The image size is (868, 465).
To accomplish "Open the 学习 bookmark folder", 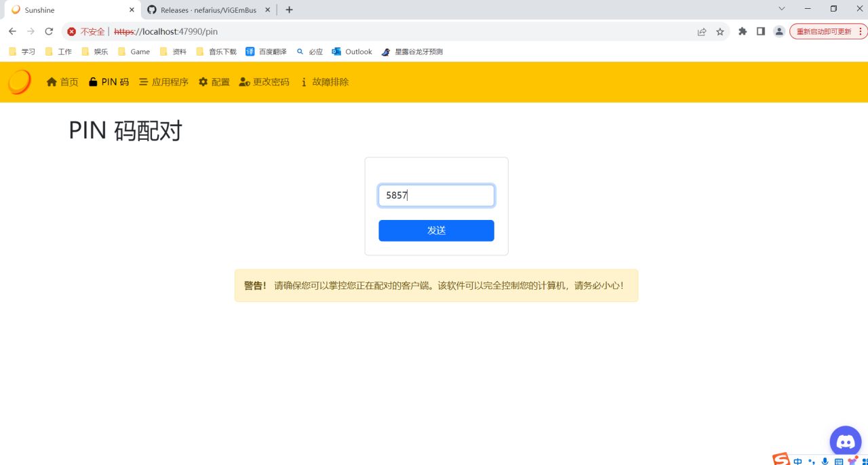I will tap(22, 52).
